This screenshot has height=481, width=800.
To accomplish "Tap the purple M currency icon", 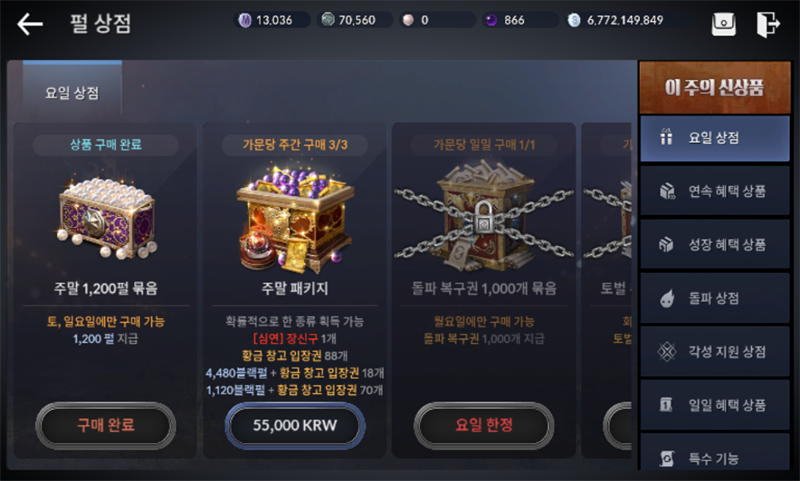I will [245, 20].
